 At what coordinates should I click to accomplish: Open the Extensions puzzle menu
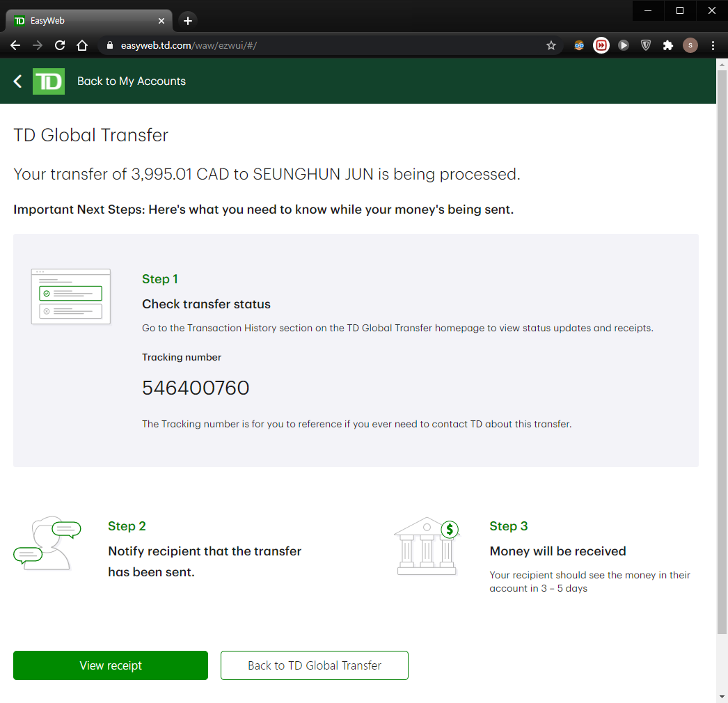point(668,45)
